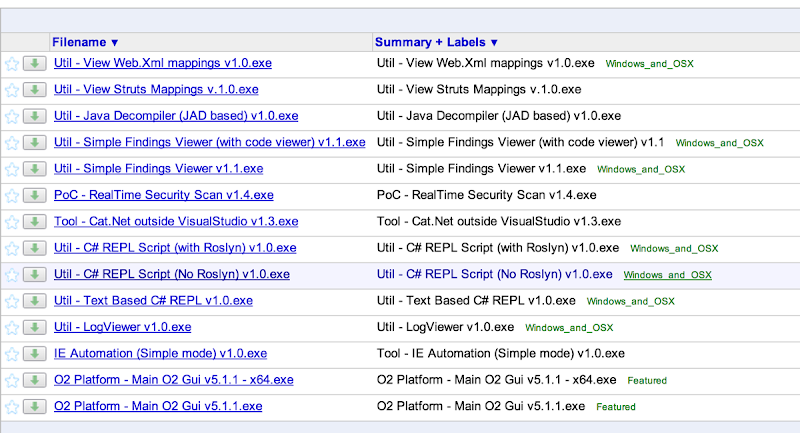
Task: Star the IE Automation (Simple mode) file
Action: point(12,354)
